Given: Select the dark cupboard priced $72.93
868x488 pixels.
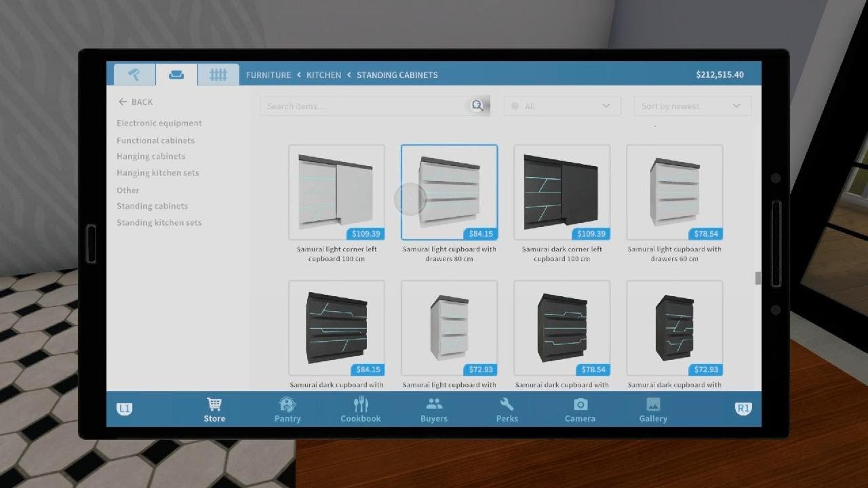Looking at the screenshot, I should click(674, 328).
